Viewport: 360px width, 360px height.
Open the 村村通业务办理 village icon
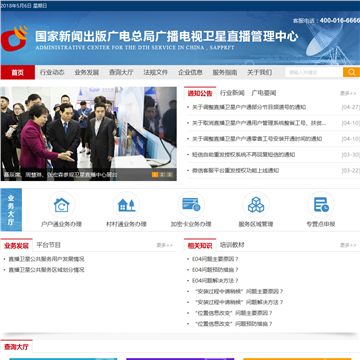[x=126, y=205]
